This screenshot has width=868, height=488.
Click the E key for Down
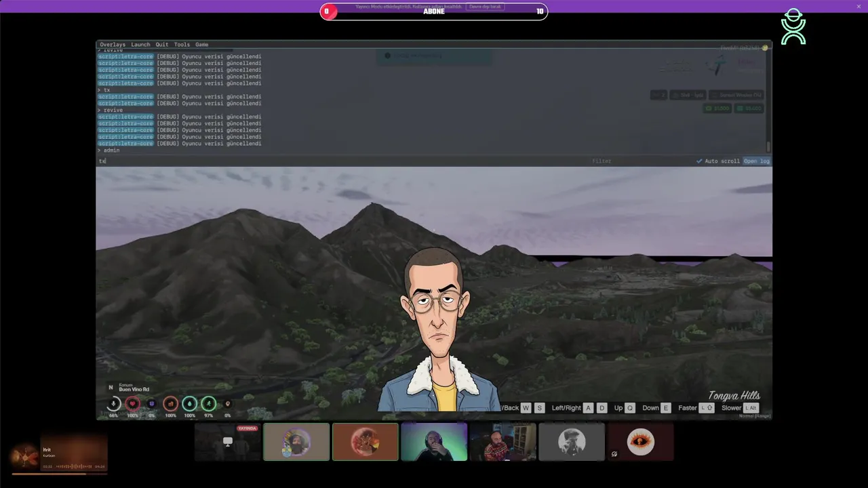666,408
